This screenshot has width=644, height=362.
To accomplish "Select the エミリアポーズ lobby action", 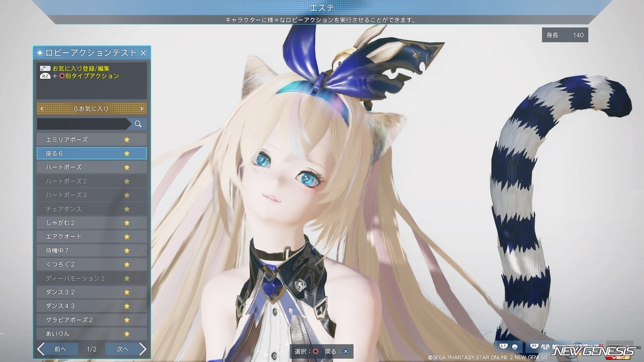I will (92, 139).
